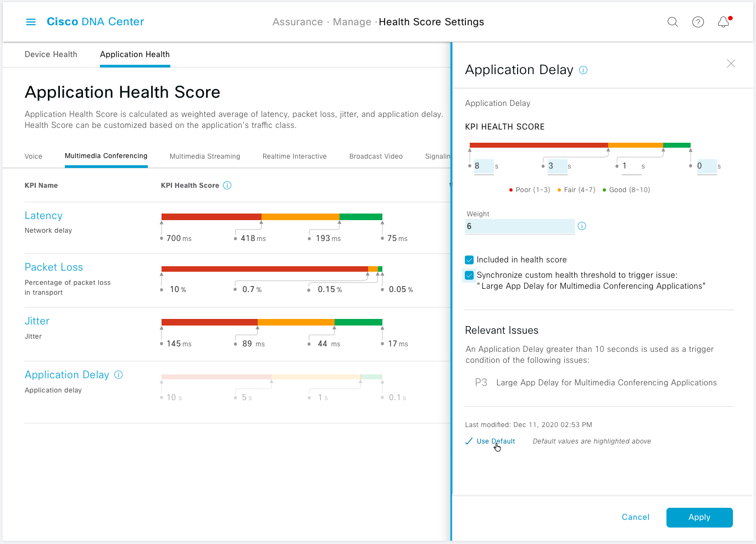Click the search magnifier icon
The image size is (756, 544).
(x=672, y=22)
